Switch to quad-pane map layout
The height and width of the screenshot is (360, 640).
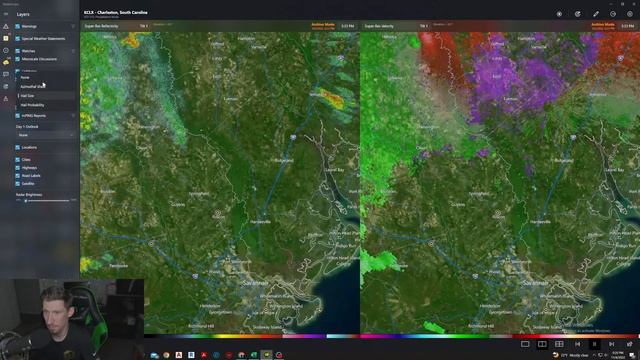(559, 344)
